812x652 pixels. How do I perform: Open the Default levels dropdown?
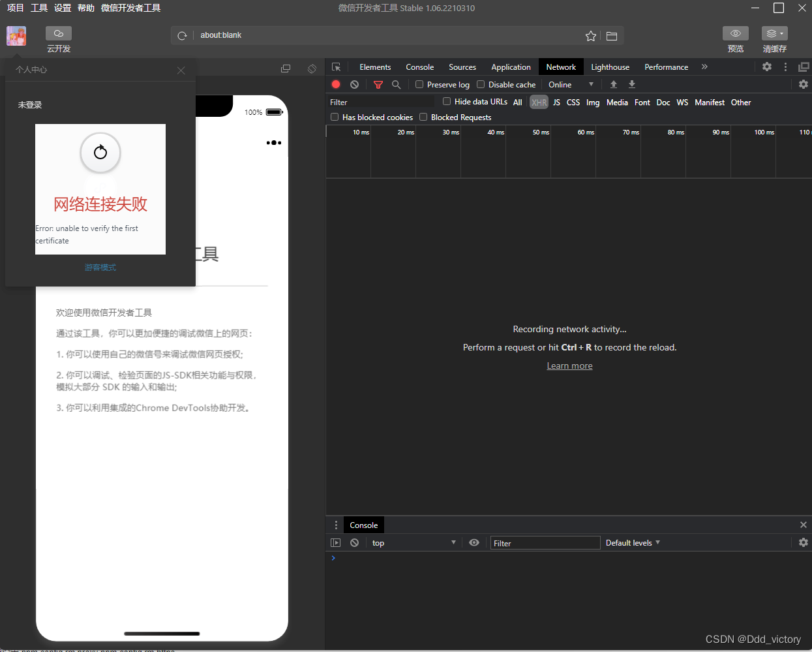point(633,543)
